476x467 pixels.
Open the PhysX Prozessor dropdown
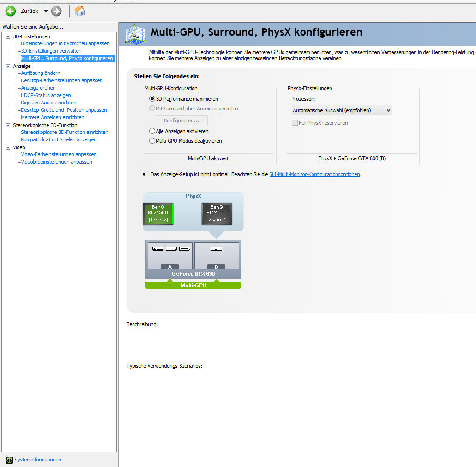pos(342,110)
